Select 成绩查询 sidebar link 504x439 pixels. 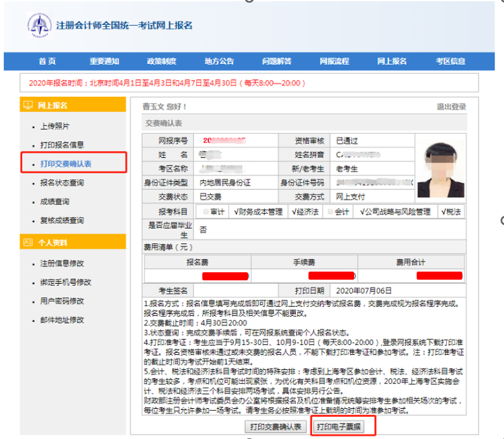(x=54, y=202)
